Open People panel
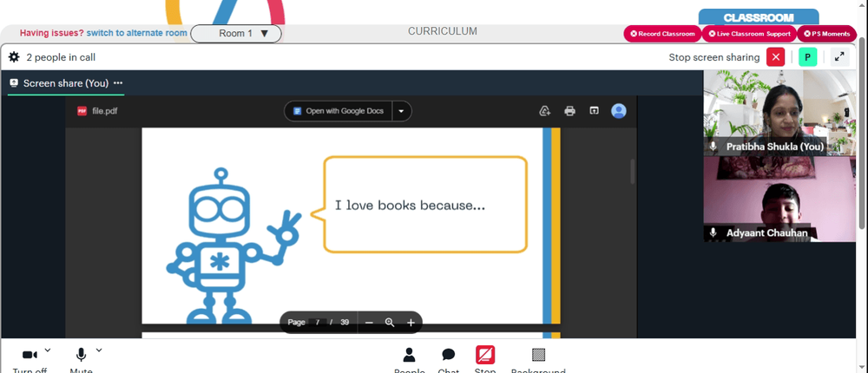Image resolution: width=868 pixels, height=373 pixels. 410,361
